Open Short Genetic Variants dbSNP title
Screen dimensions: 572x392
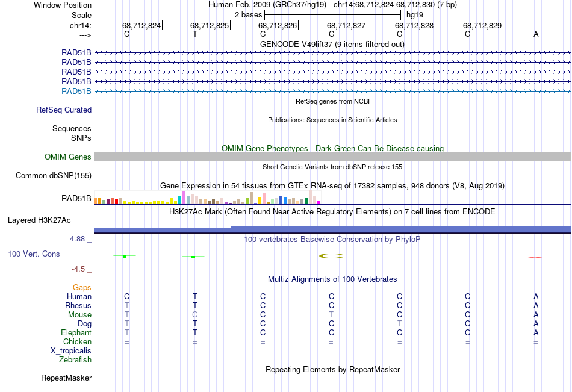(332, 167)
